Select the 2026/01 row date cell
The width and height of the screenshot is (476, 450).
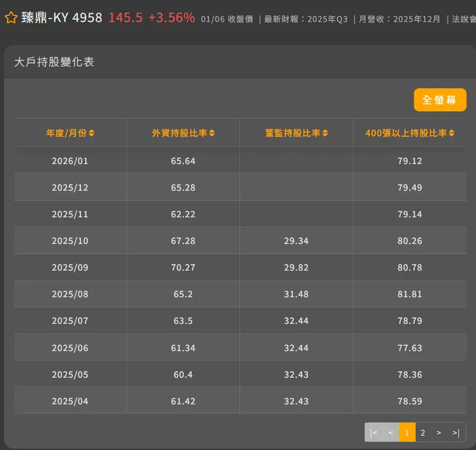click(x=70, y=161)
